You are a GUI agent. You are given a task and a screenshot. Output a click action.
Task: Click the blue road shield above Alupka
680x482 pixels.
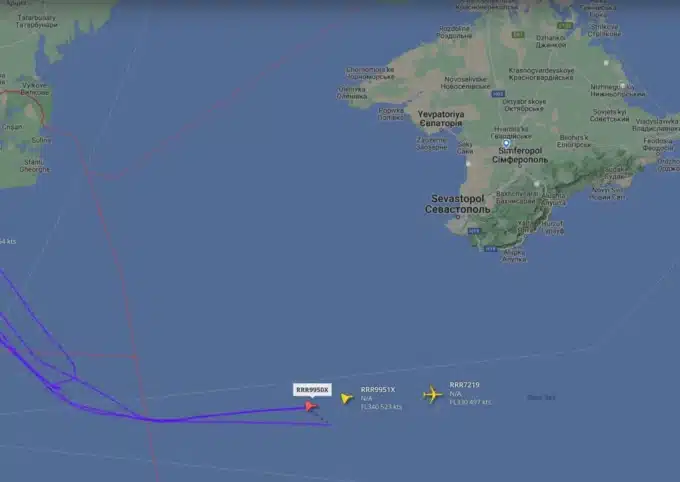490,249
